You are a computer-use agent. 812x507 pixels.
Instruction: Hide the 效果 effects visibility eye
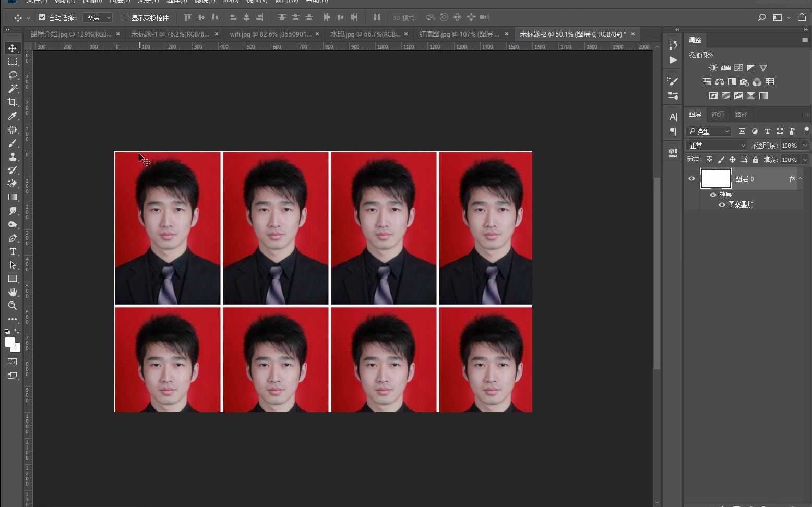(713, 195)
